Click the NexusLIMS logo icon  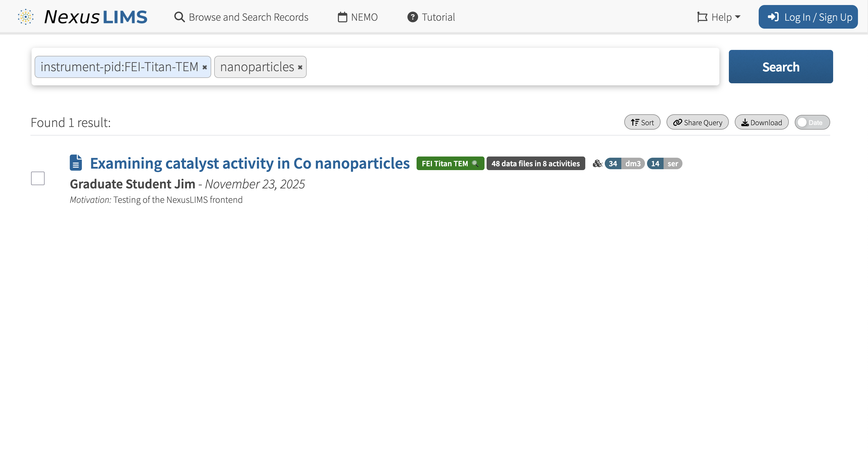point(26,17)
